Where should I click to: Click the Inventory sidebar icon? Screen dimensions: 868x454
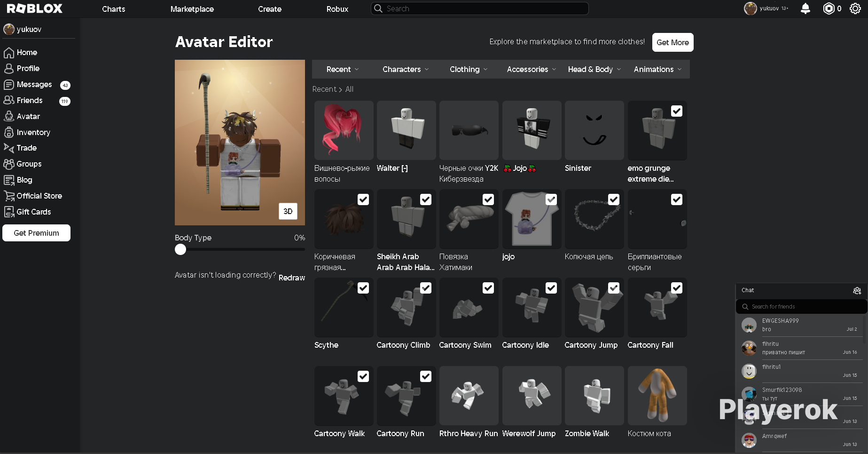coord(8,132)
